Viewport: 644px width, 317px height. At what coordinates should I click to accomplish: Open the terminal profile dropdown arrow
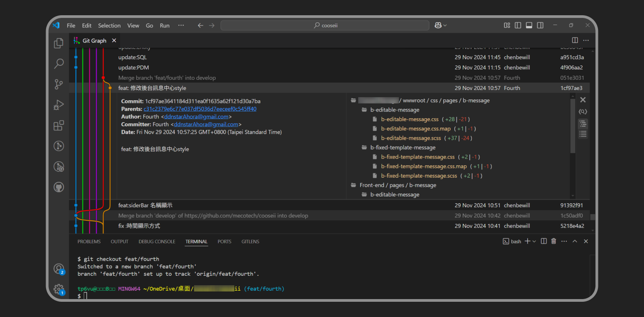coord(534,241)
